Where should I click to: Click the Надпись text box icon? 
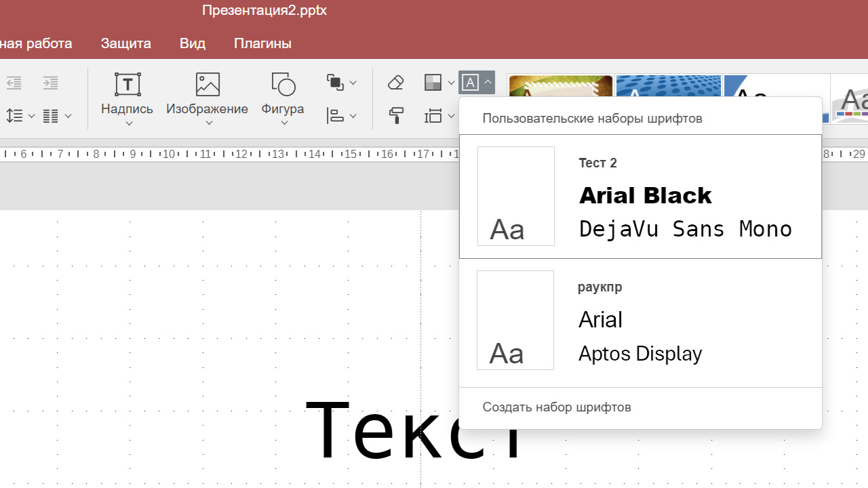pos(127,85)
